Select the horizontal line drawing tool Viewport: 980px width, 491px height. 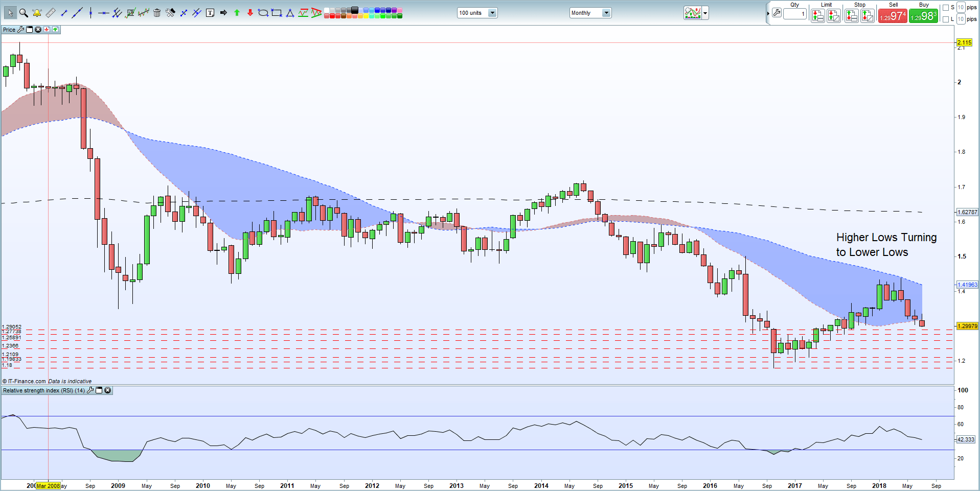click(103, 13)
